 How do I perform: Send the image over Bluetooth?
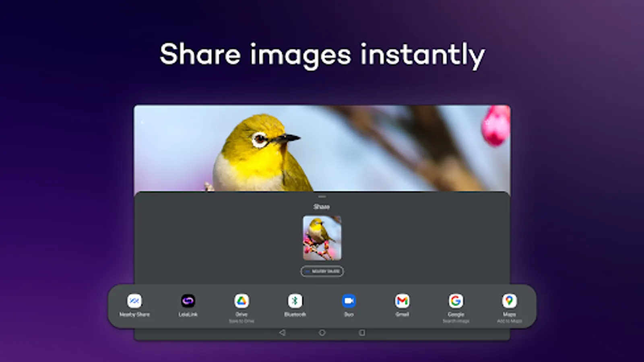[x=295, y=301]
